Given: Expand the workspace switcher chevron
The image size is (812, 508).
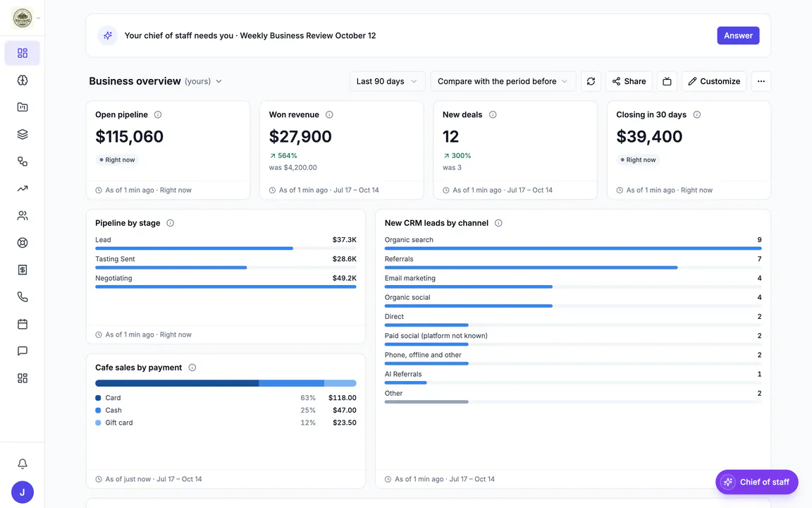Looking at the screenshot, I should click(38, 18).
